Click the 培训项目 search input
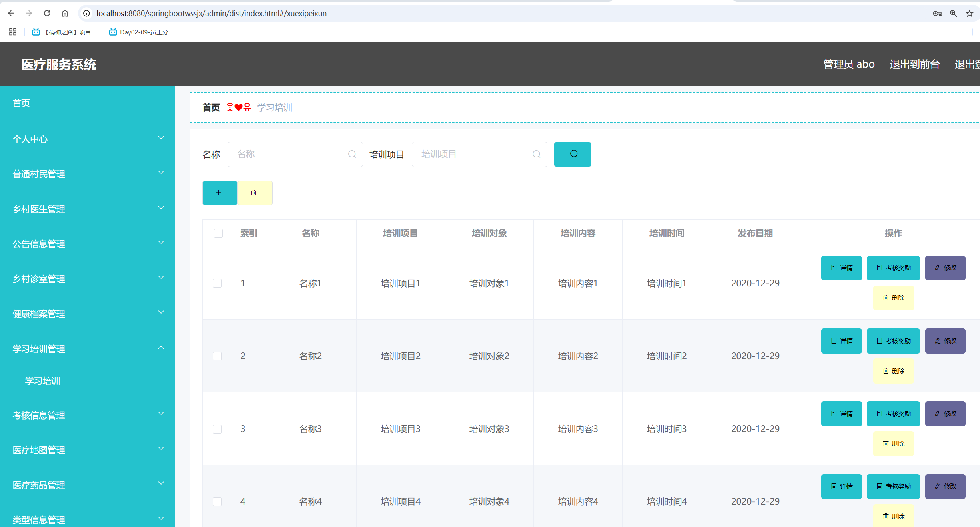Image resolution: width=980 pixels, height=527 pixels. 479,154
